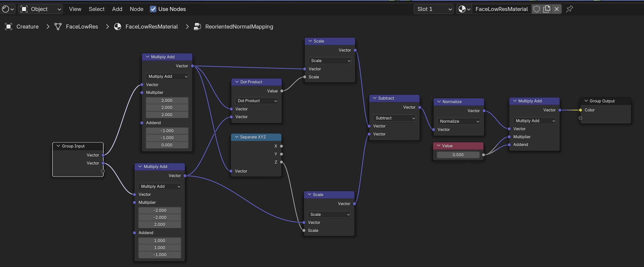Toggle the pin node tree icon

point(569,9)
